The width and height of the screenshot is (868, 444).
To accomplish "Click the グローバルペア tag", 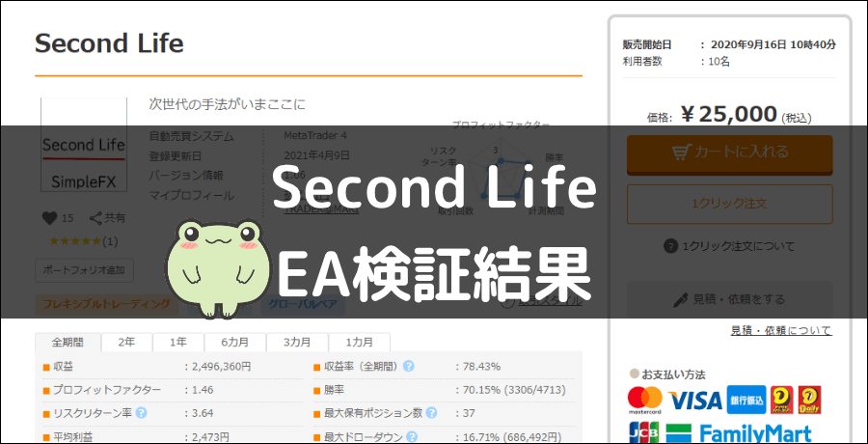I will tap(303, 304).
